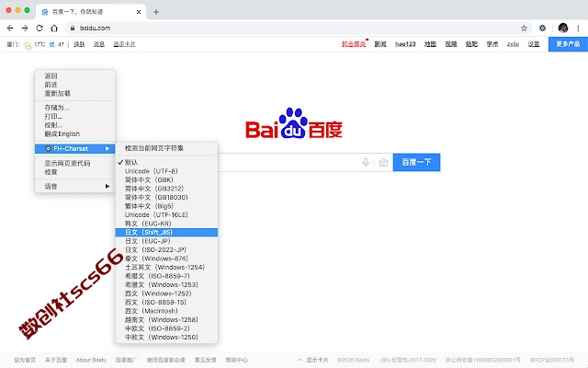588x368 pixels.
Task: Choose 重新加载 in the context menu
Action: [74, 93]
